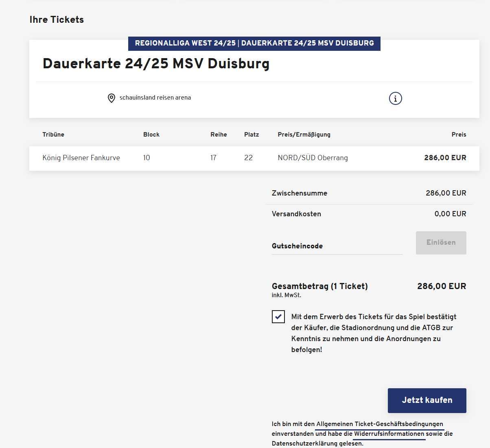Screen dimensions: 490x448
Task: Open the Widerrufsinformationen link
Action: coord(389,434)
